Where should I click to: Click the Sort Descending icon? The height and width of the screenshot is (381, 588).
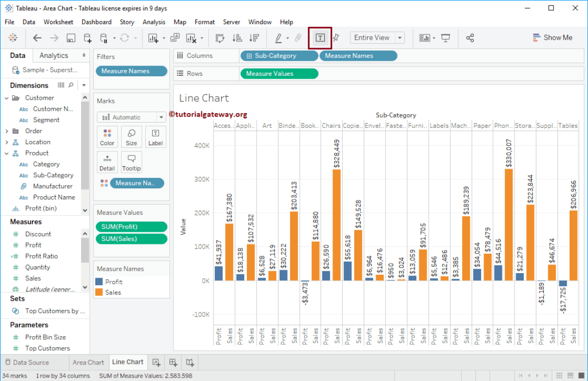point(254,38)
